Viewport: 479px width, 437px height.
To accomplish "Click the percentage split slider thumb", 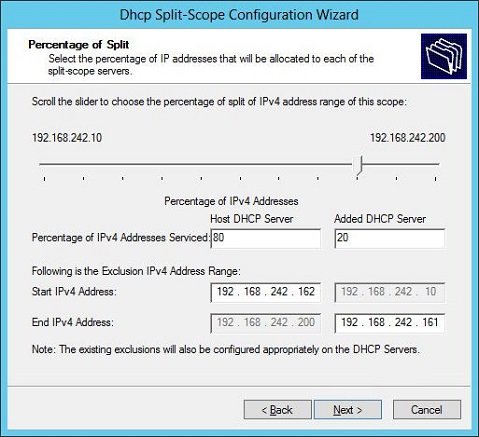I will coord(358,165).
